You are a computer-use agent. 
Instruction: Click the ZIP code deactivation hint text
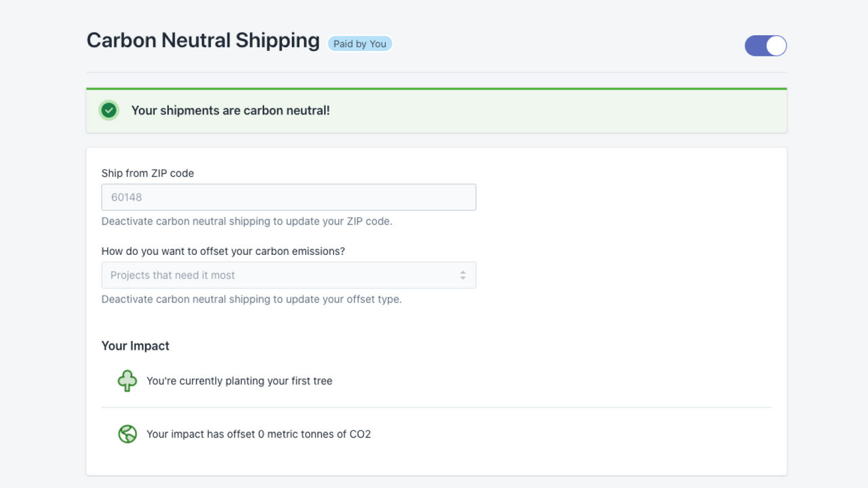(247, 222)
